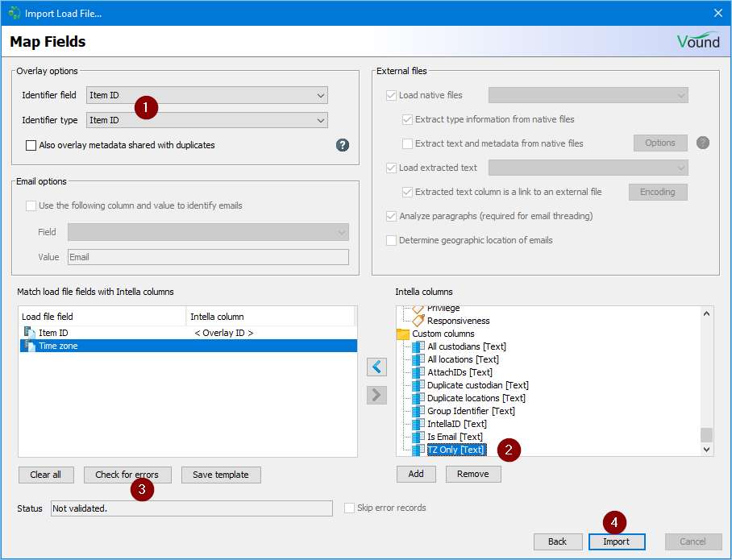The image size is (732, 560).
Task: Click the Import Load File app icon
Action: [x=14, y=13]
